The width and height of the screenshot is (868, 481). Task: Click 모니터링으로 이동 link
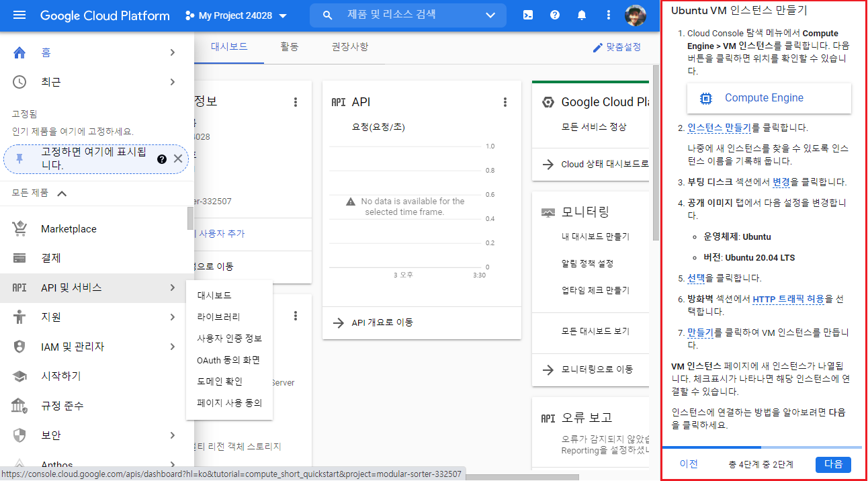597,369
